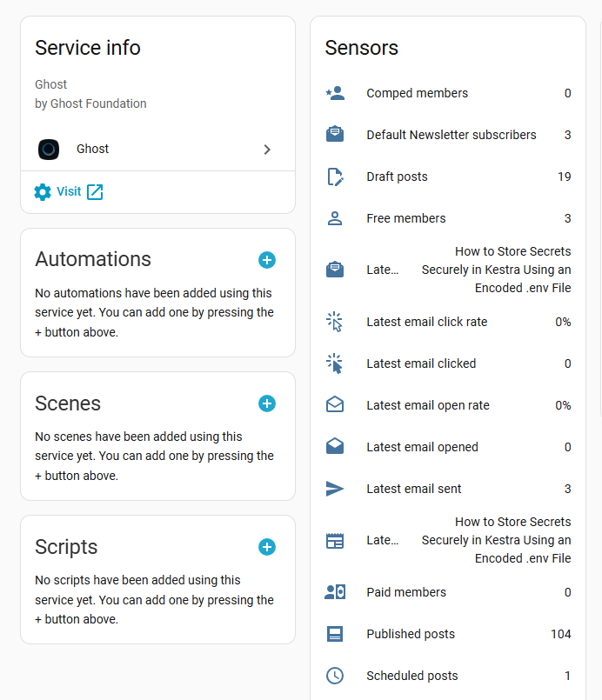Click the Paid members icon
This screenshot has width=602, height=700.
[335, 592]
